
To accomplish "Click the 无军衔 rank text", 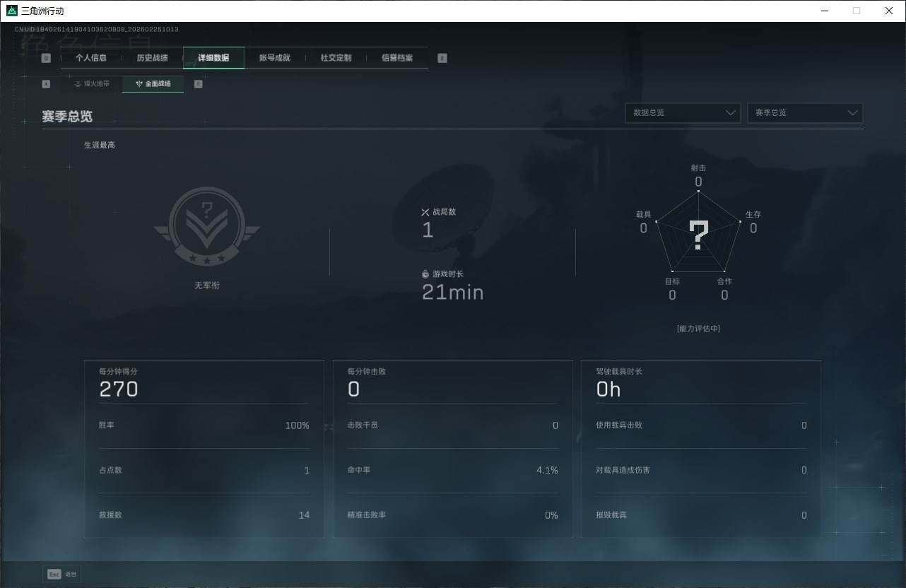I will click(207, 286).
